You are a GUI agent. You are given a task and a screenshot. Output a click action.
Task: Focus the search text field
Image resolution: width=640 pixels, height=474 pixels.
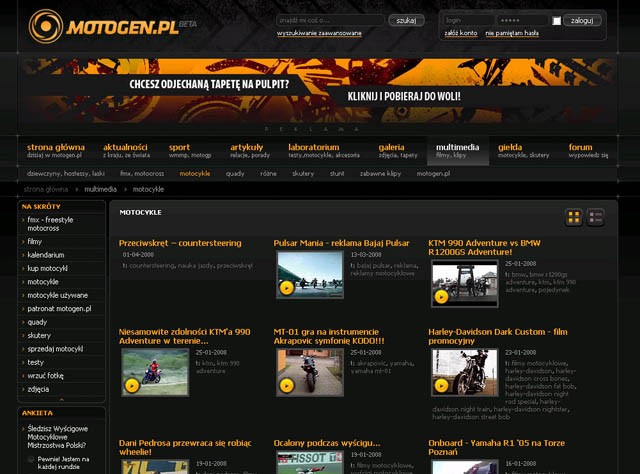[x=330, y=20]
